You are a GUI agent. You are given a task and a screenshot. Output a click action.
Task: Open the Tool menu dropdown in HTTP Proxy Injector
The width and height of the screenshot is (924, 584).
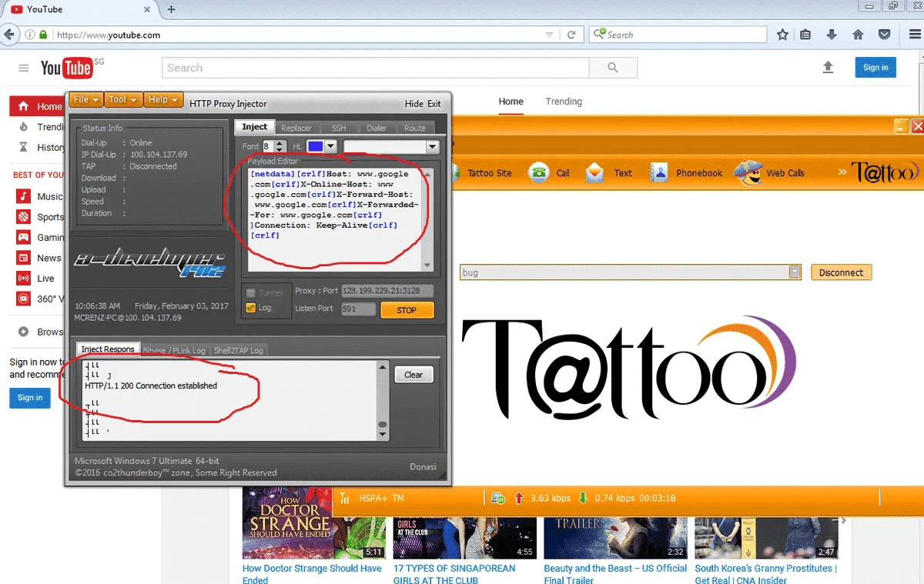pyautogui.click(x=122, y=100)
